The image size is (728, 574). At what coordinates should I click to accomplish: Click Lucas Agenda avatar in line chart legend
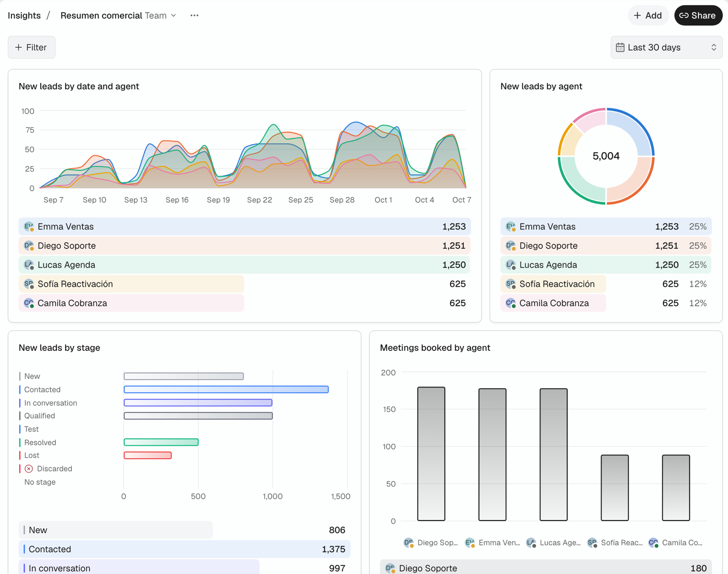(29, 265)
